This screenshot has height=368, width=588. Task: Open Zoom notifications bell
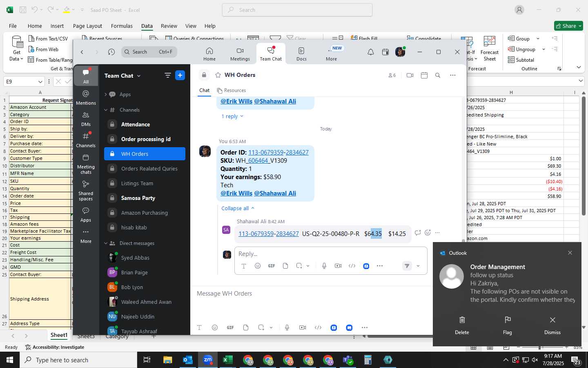[x=371, y=52]
